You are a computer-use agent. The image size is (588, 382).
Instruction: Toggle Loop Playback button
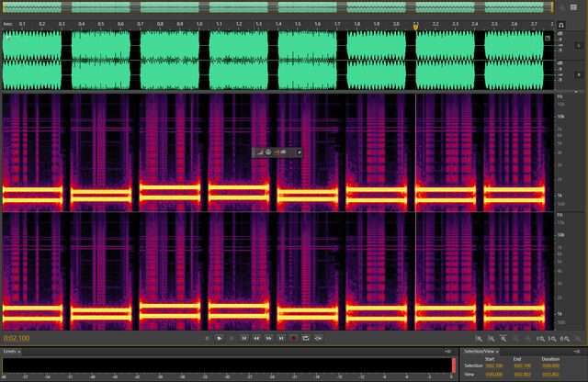(306, 338)
